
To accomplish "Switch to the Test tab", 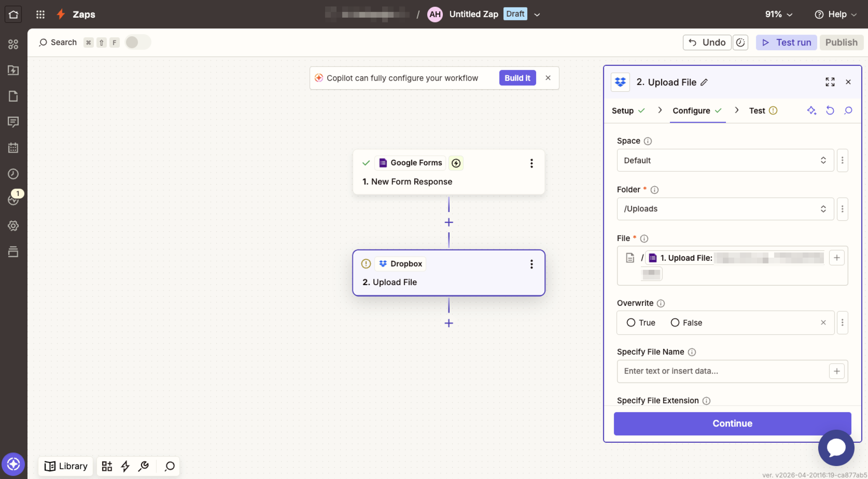I will (757, 111).
